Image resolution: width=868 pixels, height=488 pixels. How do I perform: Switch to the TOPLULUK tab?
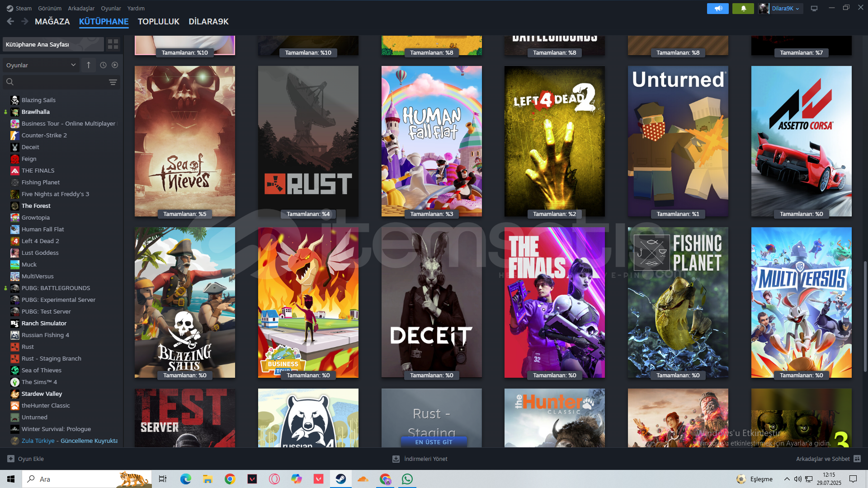point(159,21)
